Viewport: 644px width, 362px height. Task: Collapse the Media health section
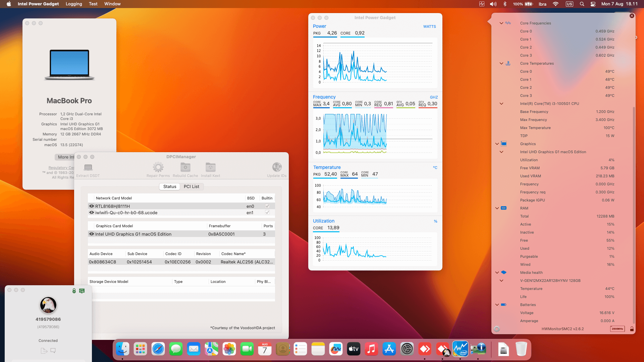(497, 273)
